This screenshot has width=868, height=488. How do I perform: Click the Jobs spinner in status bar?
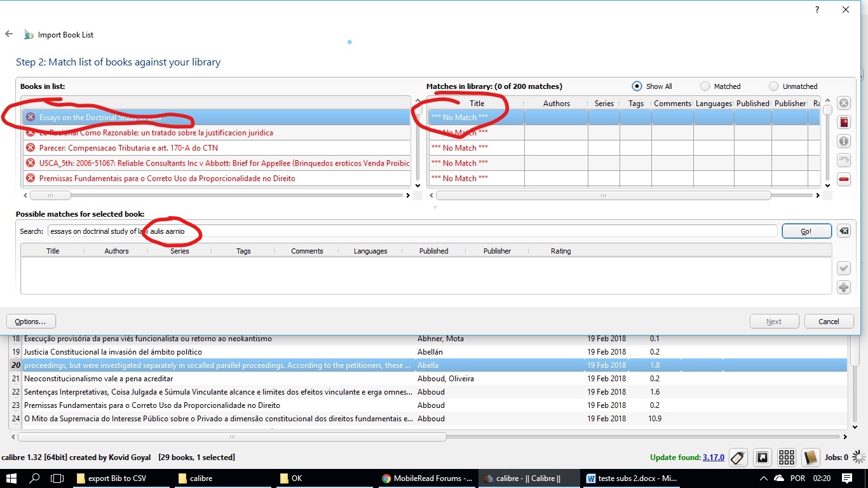click(858, 457)
